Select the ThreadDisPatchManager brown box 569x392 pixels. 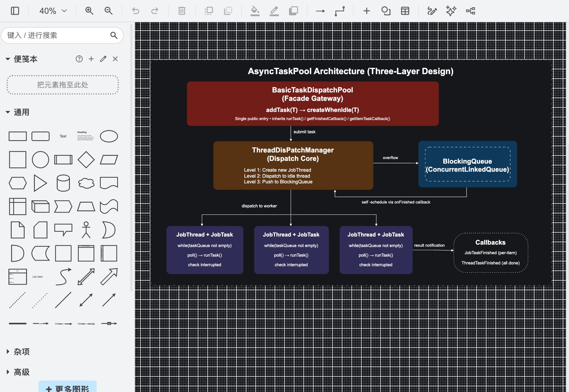[293, 165]
